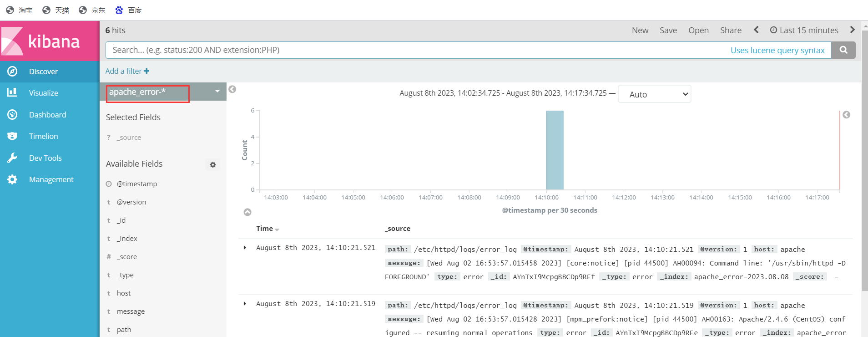Sort by Time column arrow
This screenshot has width=868, height=337.
277,230
